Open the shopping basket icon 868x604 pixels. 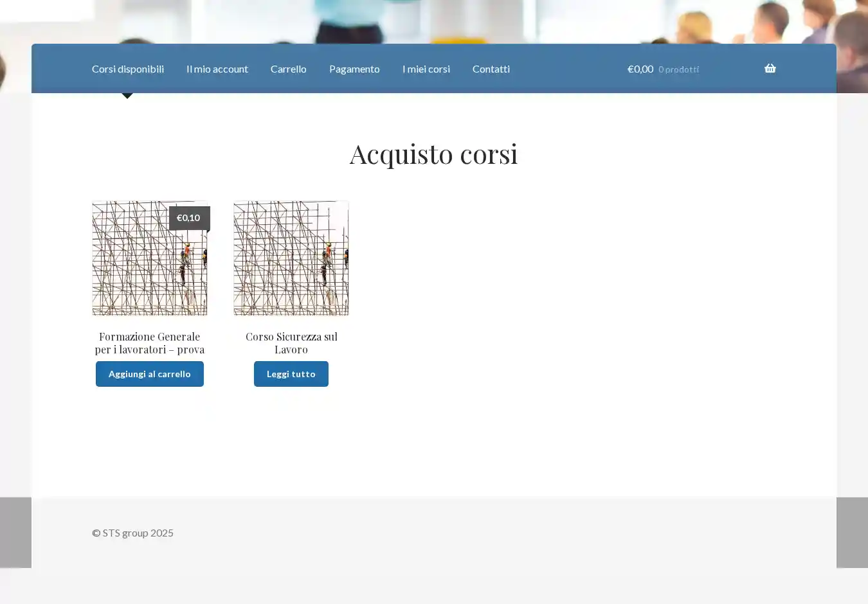point(770,69)
